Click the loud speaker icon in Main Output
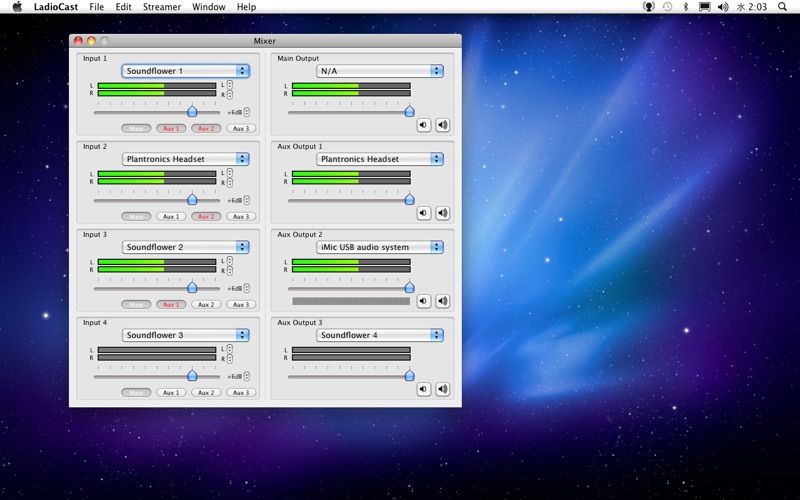Screen dimensions: 800x500 [442, 125]
